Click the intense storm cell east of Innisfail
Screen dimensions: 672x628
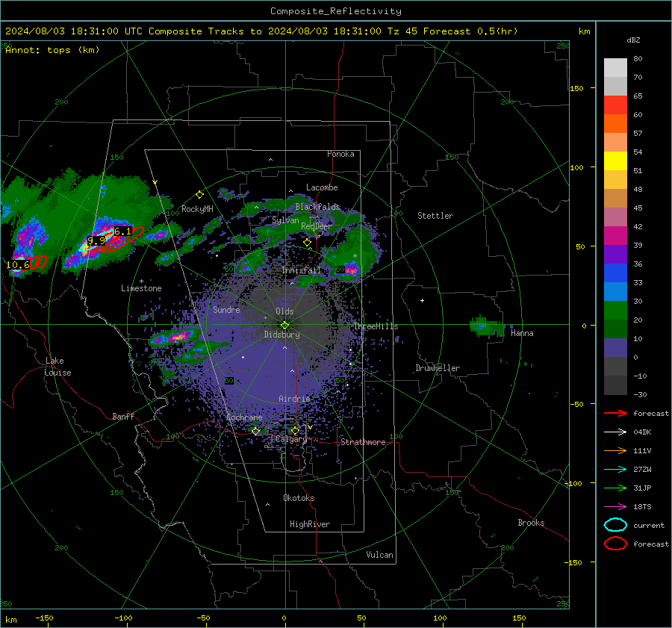[x=352, y=270]
